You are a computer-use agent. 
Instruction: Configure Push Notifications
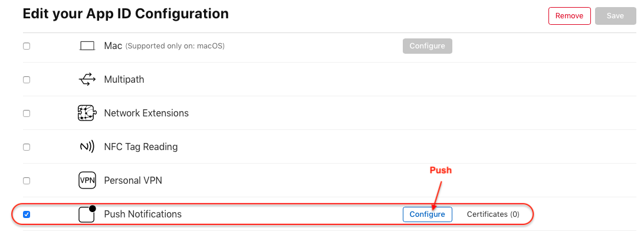pos(427,214)
